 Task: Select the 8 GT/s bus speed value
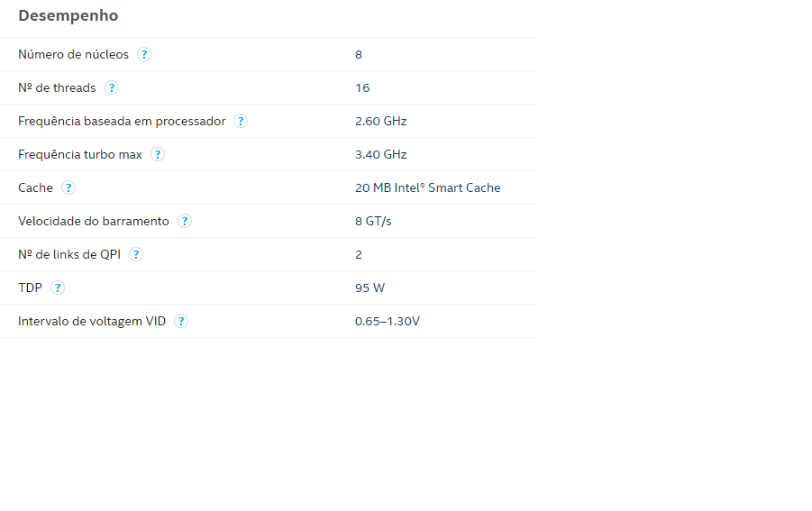pos(373,221)
